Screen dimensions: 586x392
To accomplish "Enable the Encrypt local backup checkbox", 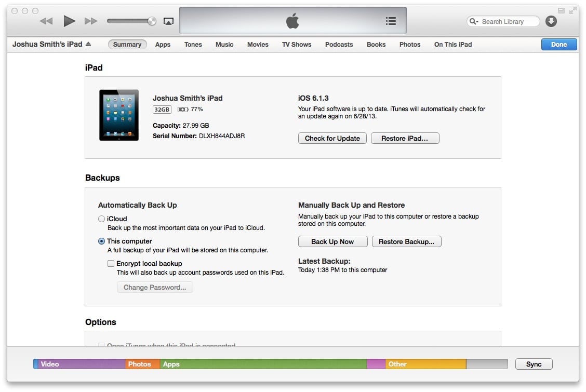I will [111, 264].
